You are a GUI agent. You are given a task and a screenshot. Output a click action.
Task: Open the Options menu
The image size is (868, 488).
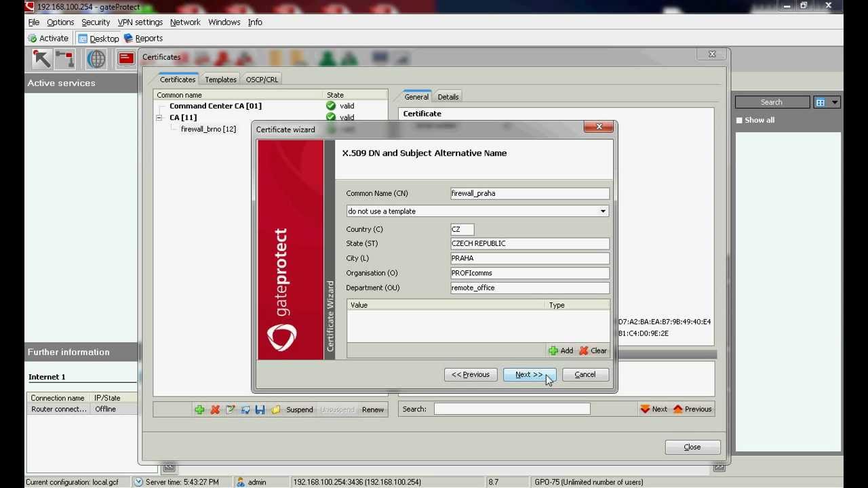(60, 22)
